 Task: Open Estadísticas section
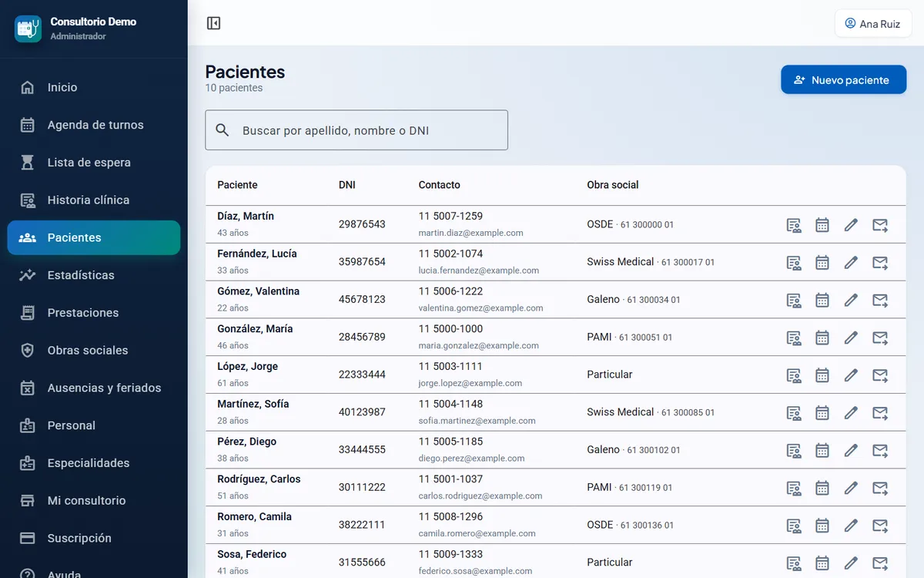pos(94,275)
